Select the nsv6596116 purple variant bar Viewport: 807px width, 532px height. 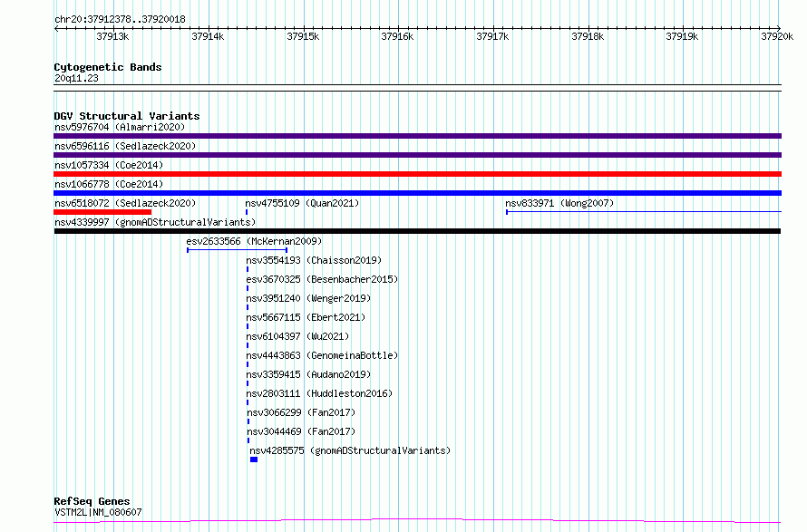pos(417,155)
